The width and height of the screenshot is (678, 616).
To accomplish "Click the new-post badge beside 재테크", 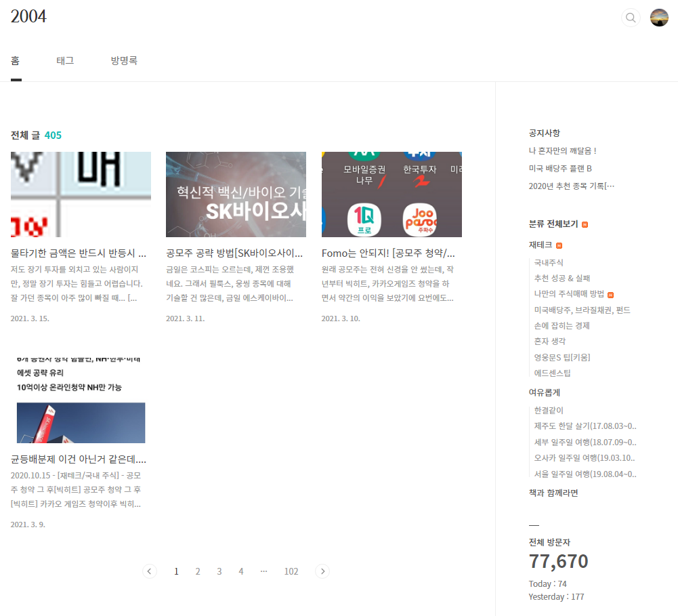I will click(x=559, y=246).
